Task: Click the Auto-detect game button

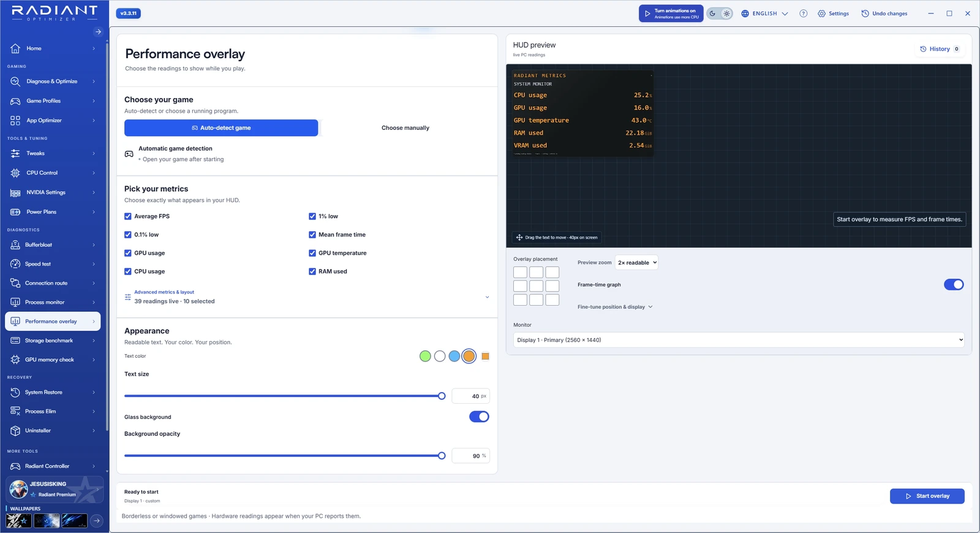Action: [221, 128]
